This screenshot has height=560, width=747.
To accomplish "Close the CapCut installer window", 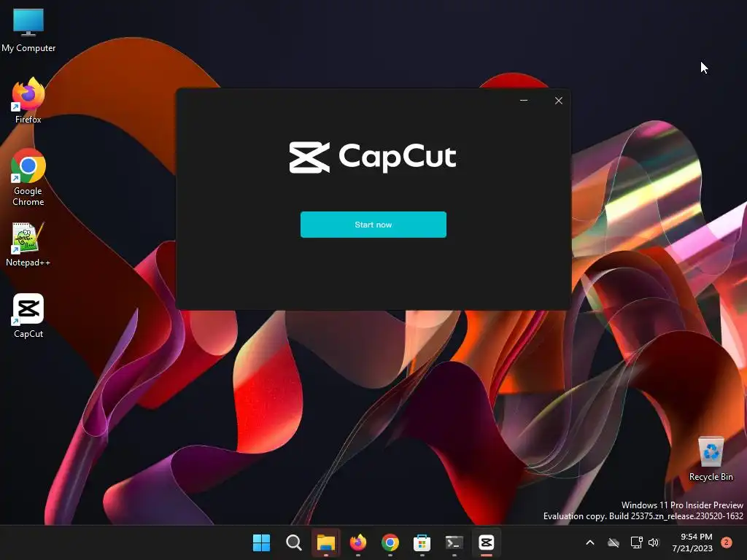I will [x=558, y=101].
